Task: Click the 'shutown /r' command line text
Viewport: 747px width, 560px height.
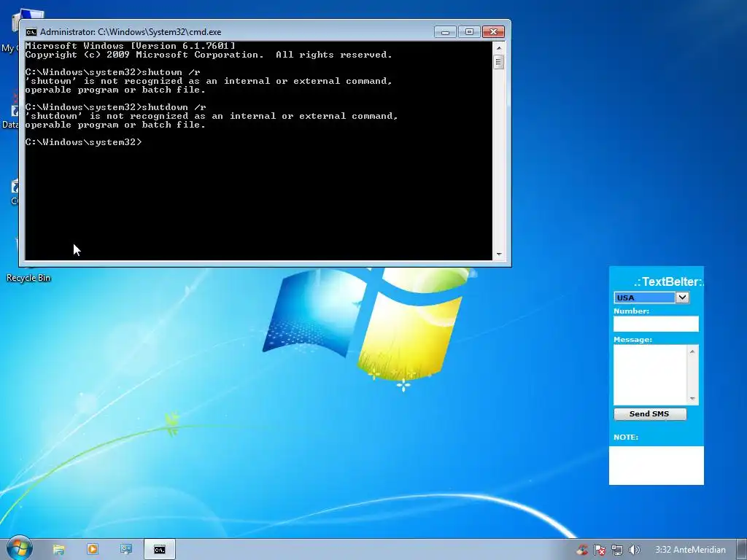Action: [171, 72]
